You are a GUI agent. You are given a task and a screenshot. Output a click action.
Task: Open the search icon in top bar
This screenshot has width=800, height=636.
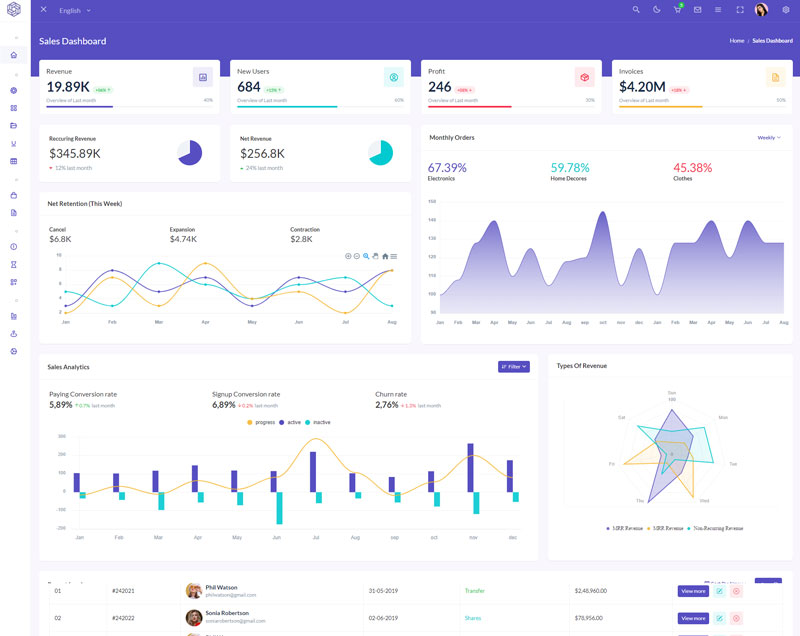[636, 10]
